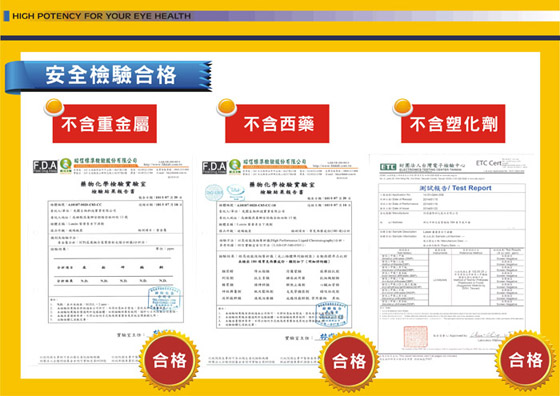
Task: Click the red stamp on the ETC report
Action: pyautogui.click(x=415, y=336)
